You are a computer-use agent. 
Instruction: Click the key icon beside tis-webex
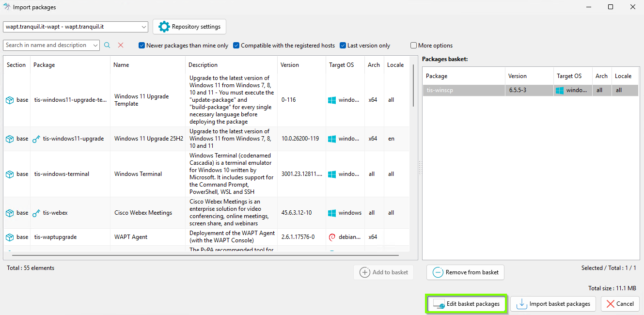[x=36, y=213]
